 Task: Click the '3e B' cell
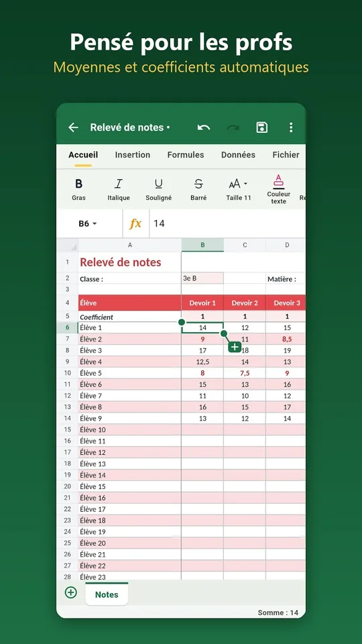tap(202, 278)
